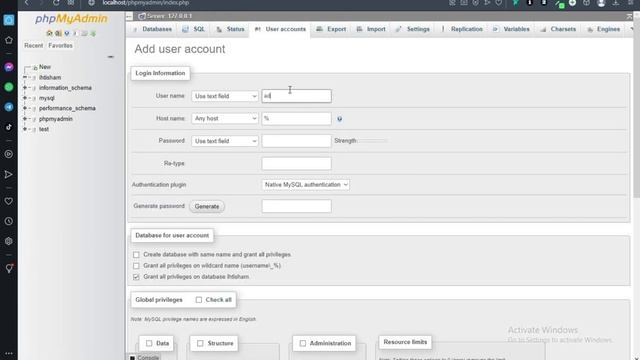This screenshot has height=360, width=640.
Task: Open the Host name 'Any host' dropdown
Action: pyautogui.click(x=225, y=119)
